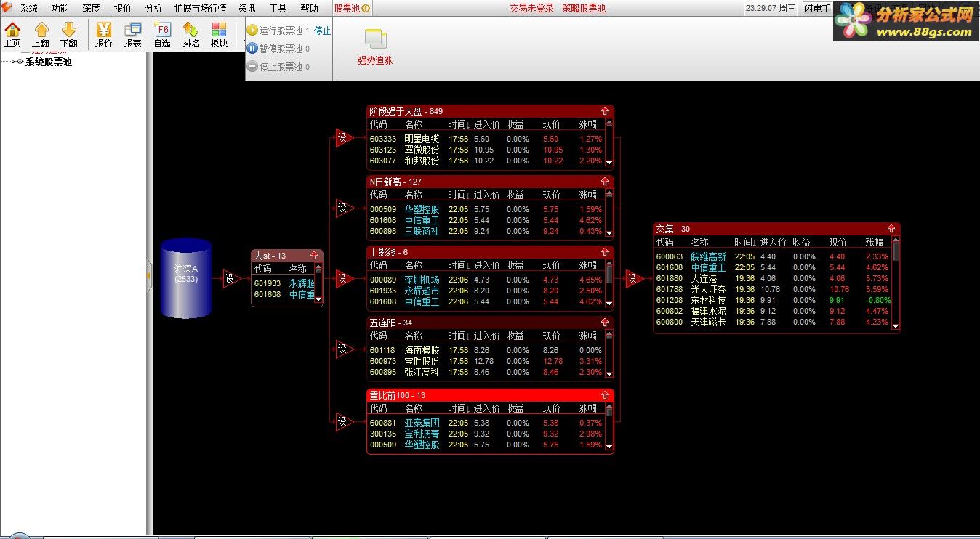The height and width of the screenshot is (539, 980).
Task: Click the 量比前100 panel scrollbar thumb
Action: click(x=609, y=413)
